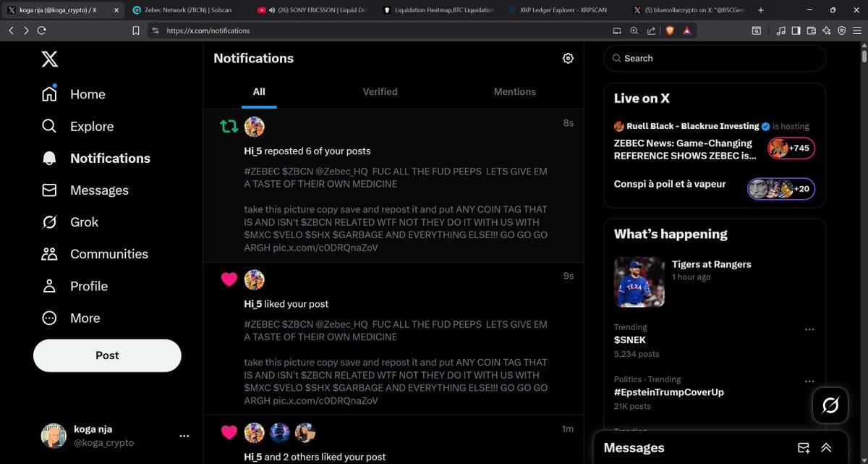Open the Brave Wallet icon
Image resolution: width=868 pixels, height=464 pixels.
811,31
